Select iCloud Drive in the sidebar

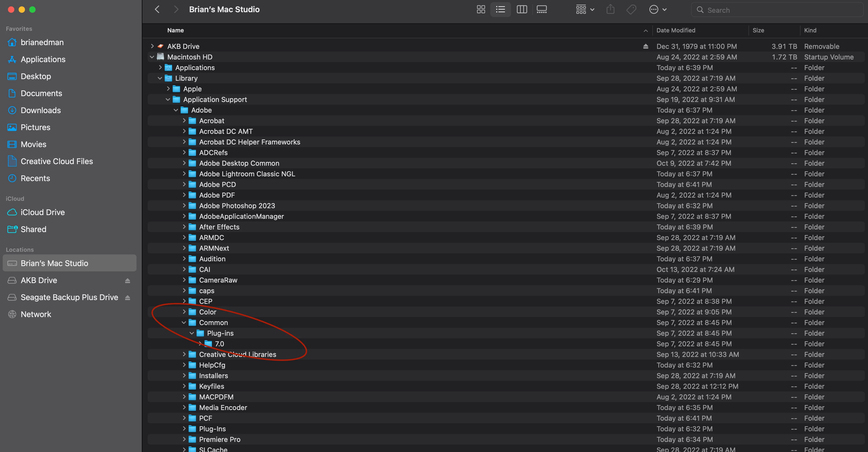point(42,212)
